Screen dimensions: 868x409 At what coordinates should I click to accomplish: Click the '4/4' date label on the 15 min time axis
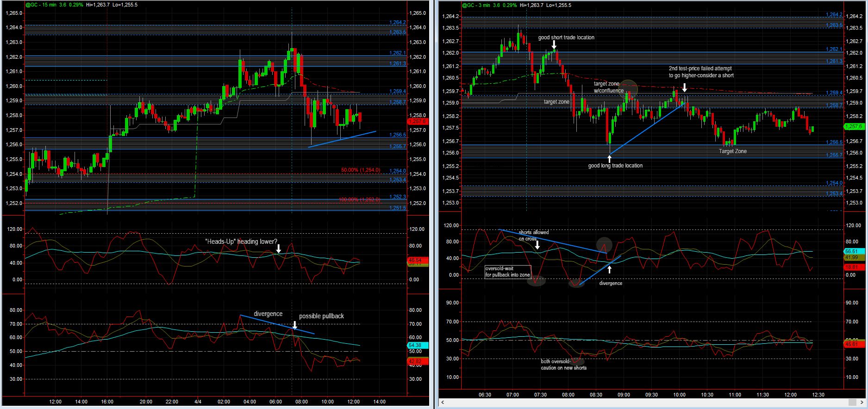[x=198, y=402]
